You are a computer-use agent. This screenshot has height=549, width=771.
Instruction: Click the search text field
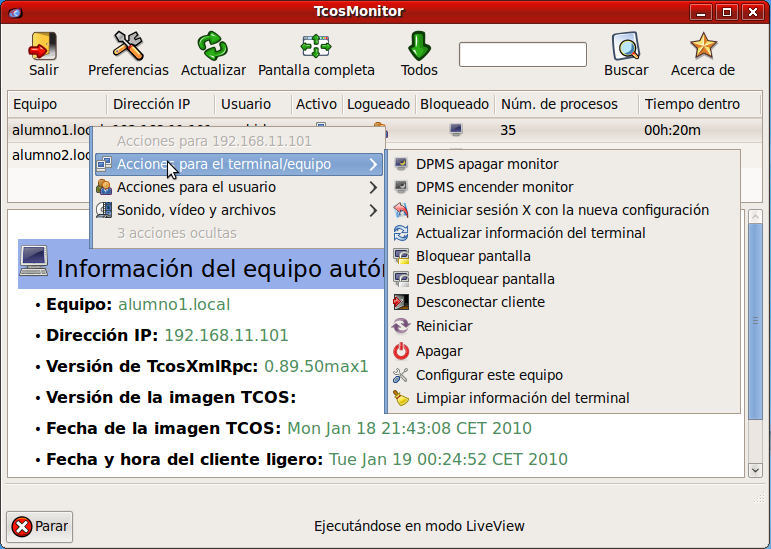522,55
